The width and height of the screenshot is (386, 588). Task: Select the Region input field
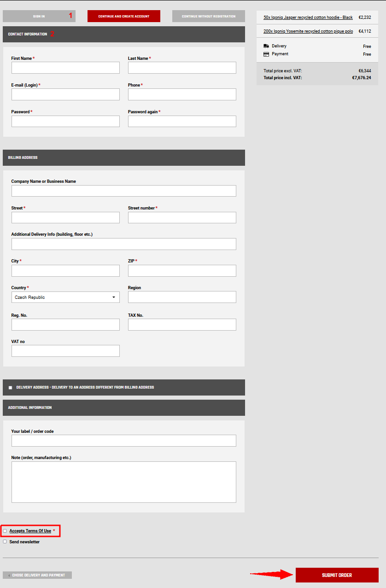pyautogui.click(x=182, y=297)
